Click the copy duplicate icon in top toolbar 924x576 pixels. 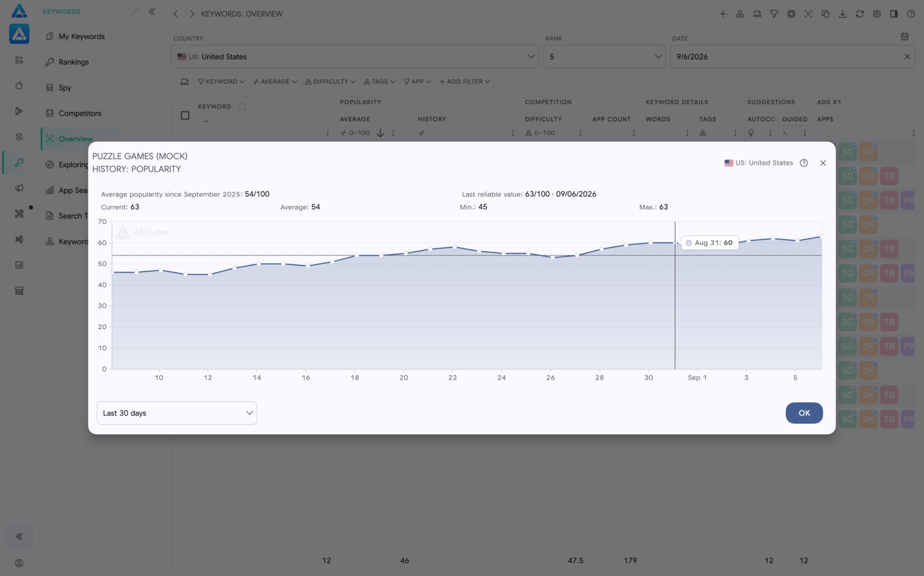(825, 13)
